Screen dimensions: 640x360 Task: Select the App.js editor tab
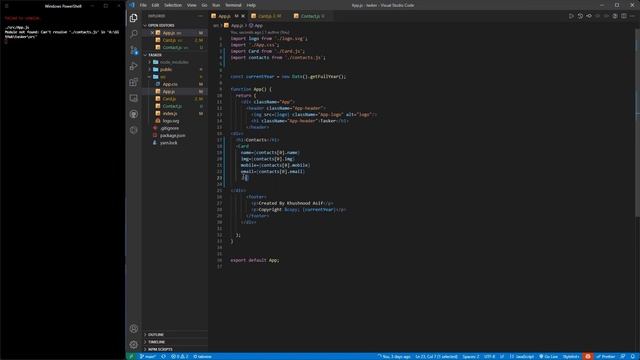click(228, 16)
